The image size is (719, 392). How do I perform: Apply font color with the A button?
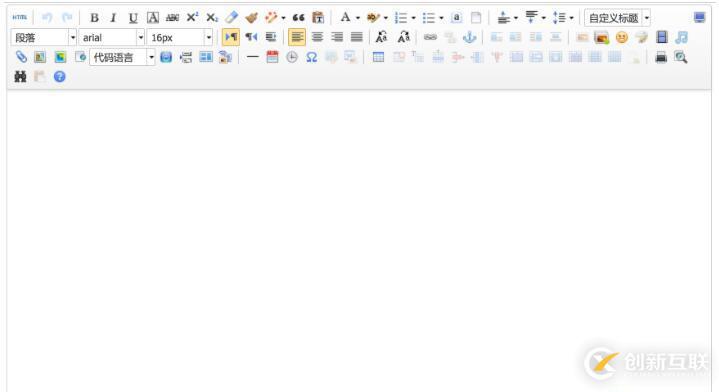(x=345, y=17)
